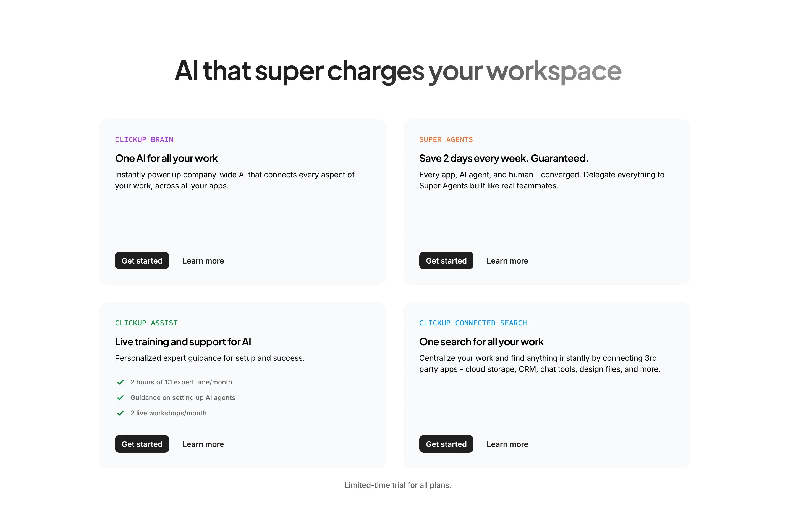This screenshot has height=532, width=796.
Task: Click Get started under ClickUp Brain
Action: 142,260
